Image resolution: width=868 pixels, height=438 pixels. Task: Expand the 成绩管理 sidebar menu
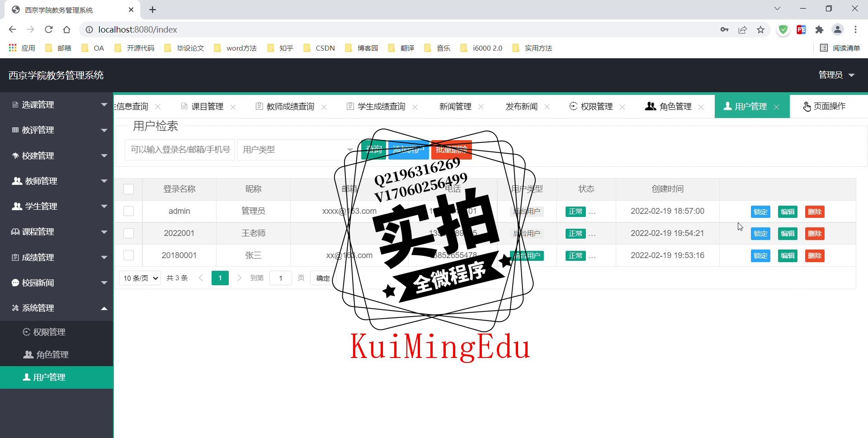[x=57, y=257]
